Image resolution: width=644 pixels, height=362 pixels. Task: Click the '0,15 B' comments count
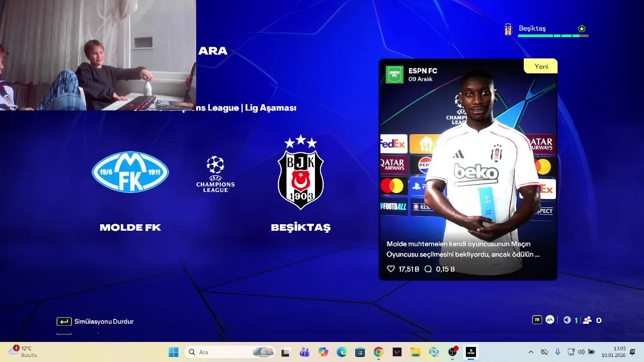point(445,269)
